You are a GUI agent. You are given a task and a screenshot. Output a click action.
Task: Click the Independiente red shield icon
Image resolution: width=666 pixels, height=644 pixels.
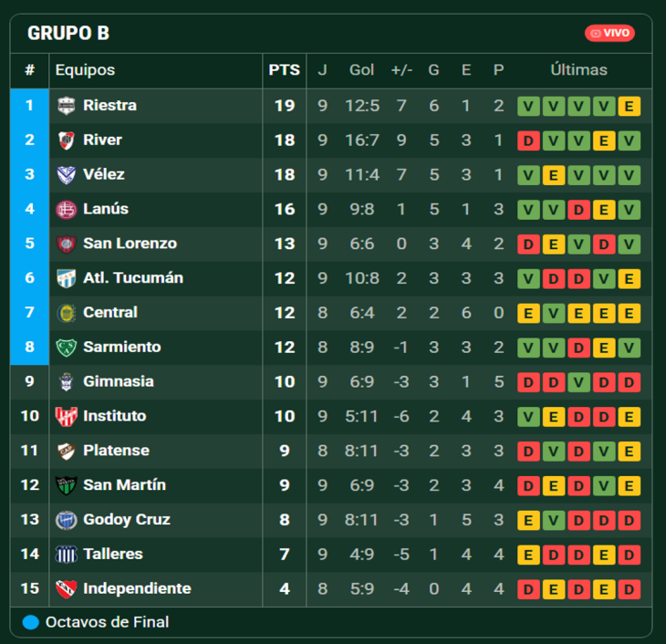click(67, 588)
